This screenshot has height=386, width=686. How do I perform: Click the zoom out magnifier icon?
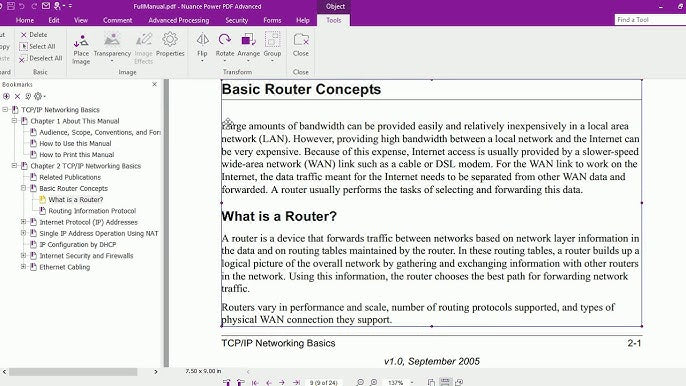point(360,382)
